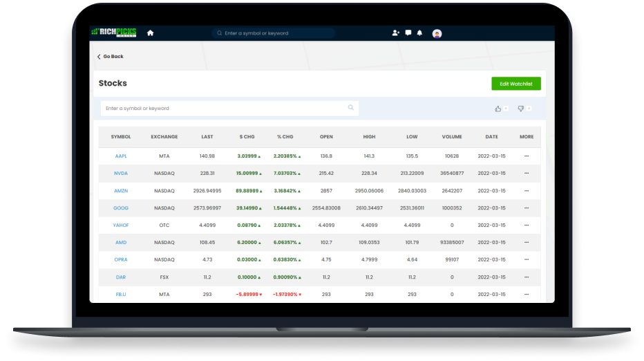Open More options for YAHOF row

click(x=527, y=225)
